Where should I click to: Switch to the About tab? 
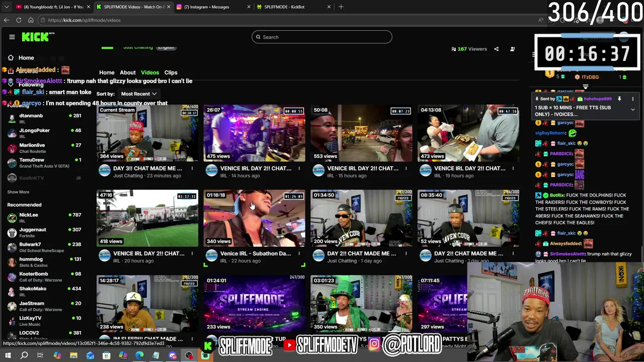click(x=128, y=72)
